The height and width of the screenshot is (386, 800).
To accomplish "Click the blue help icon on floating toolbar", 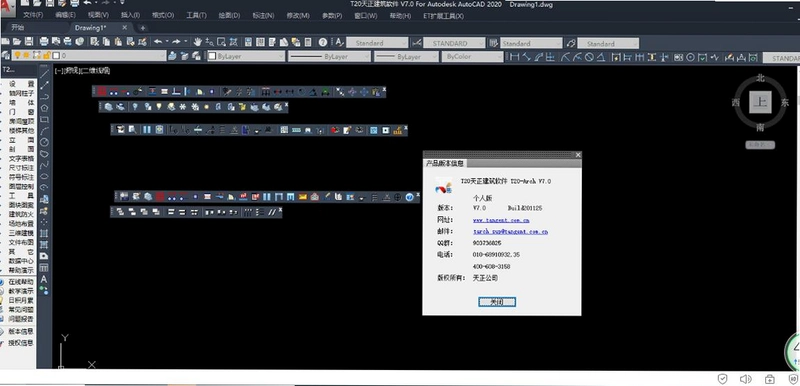I will click(409, 196).
